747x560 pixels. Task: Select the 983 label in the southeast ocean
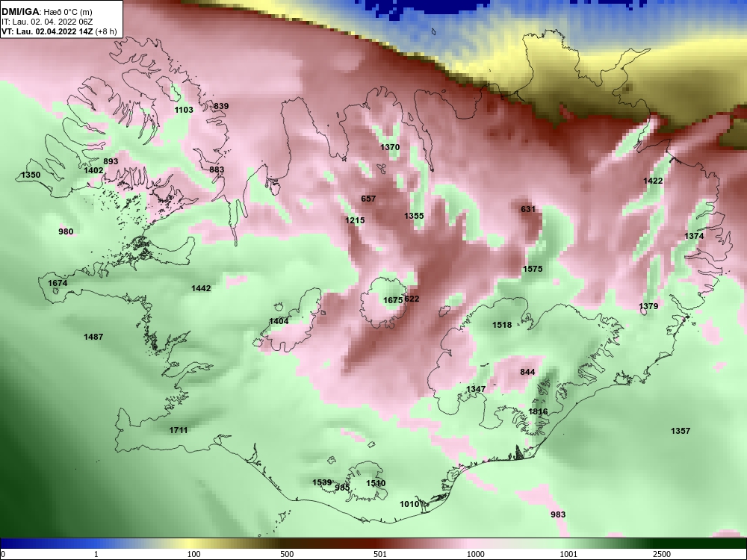pos(558,514)
